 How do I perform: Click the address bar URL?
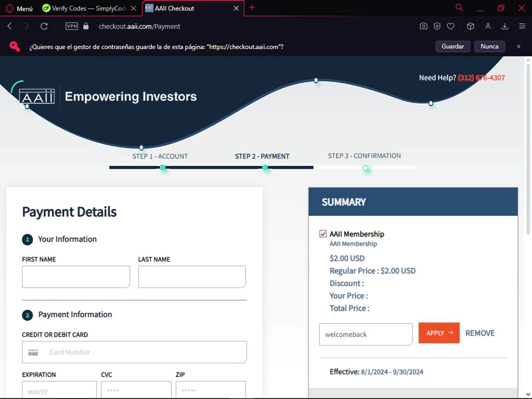pos(139,26)
